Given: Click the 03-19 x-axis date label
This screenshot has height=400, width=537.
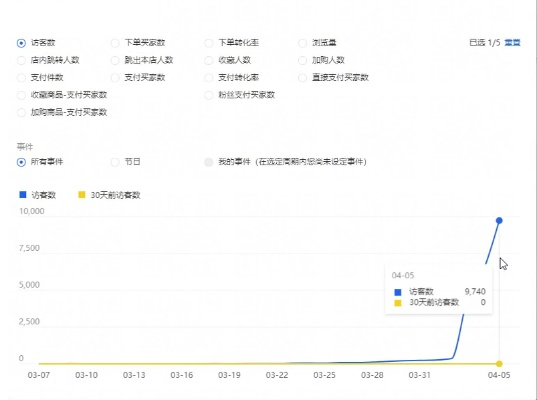Looking at the screenshot, I should pos(229,375).
